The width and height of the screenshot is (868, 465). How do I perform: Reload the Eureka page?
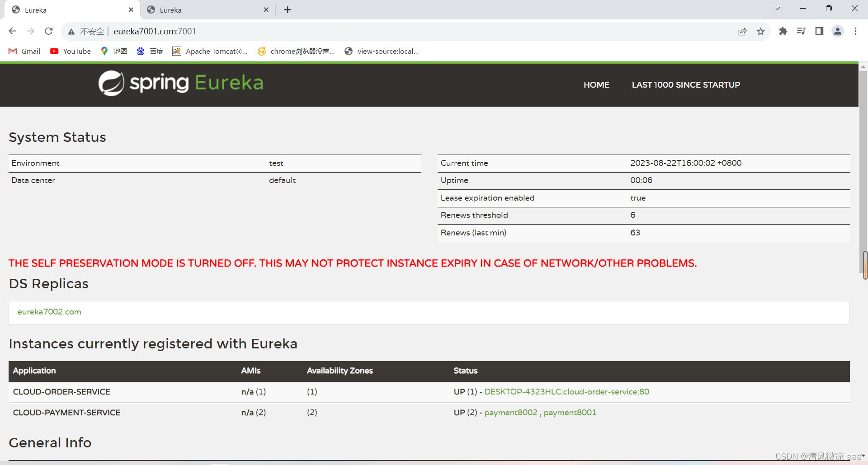tap(49, 31)
